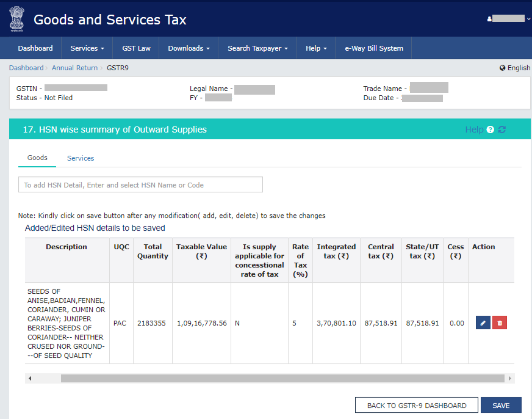Expand the Search Taxpayer dropdown
The width and height of the screenshot is (532, 419).
(x=257, y=48)
